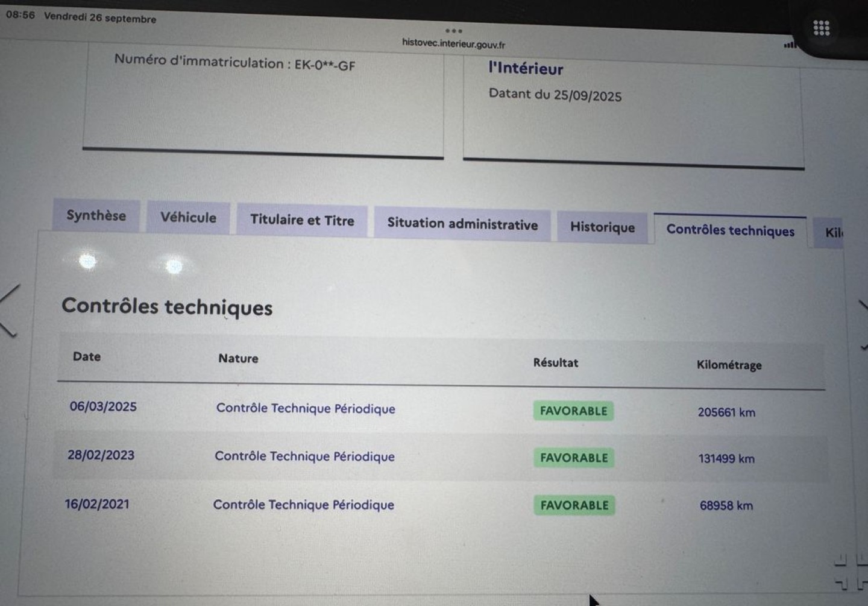Viewport: 868px width, 606px height.
Task: Tap the histovec.interieur.gouv.fr address bar
Action: tap(454, 44)
